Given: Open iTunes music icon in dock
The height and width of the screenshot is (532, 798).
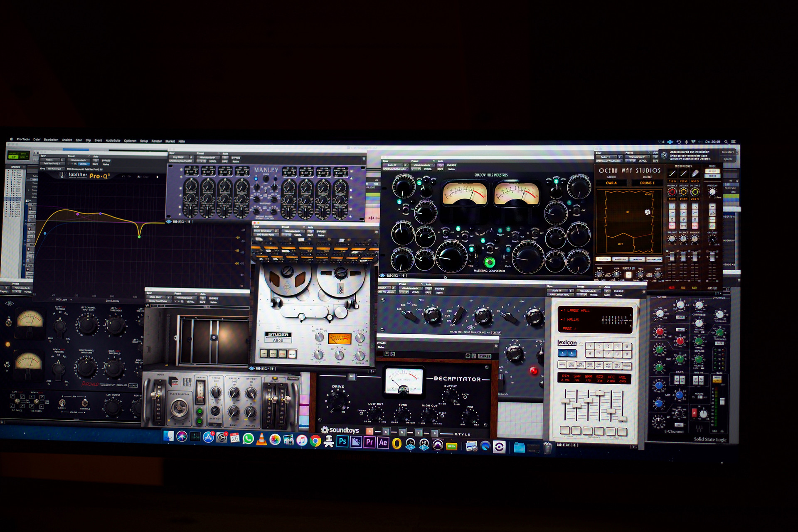Looking at the screenshot, I should point(302,440).
